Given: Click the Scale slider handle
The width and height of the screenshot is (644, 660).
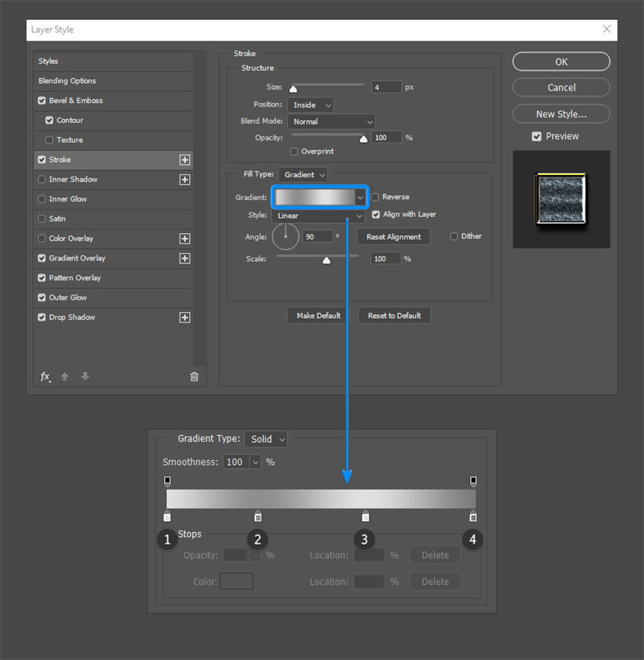Looking at the screenshot, I should (x=326, y=260).
